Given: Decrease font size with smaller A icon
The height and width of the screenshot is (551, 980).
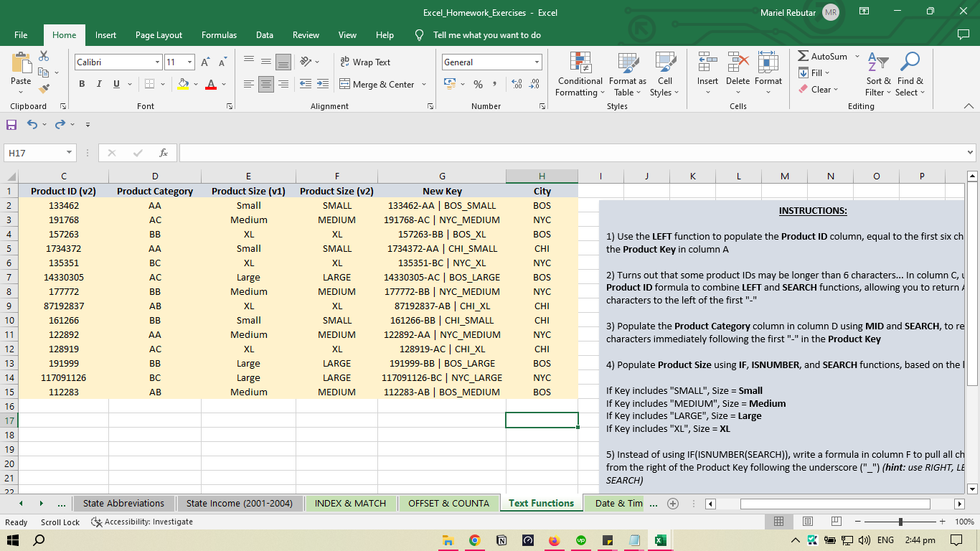Looking at the screenshot, I should (223, 62).
